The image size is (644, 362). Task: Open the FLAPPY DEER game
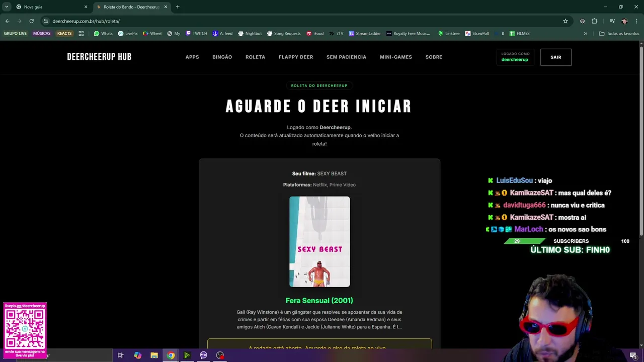tap(296, 57)
